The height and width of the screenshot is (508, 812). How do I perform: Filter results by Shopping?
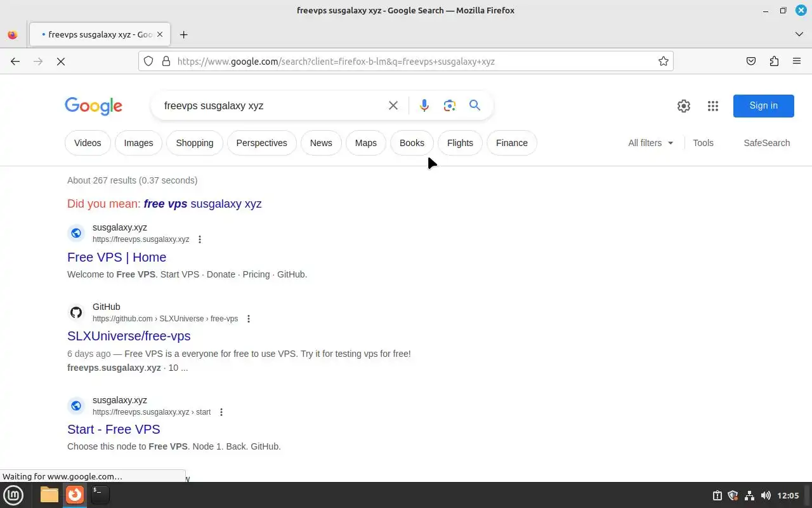coord(195,143)
